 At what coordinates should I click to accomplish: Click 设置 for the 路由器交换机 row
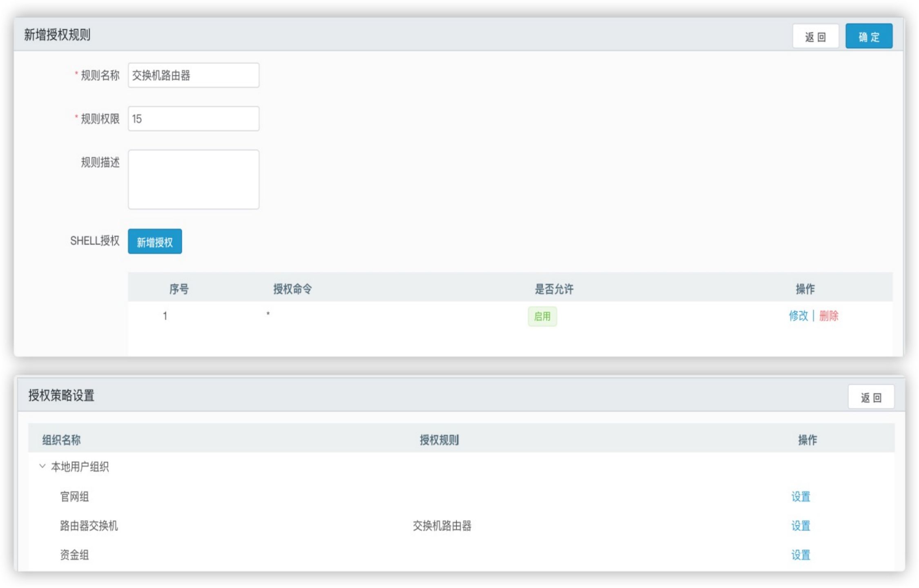coord(801,526)
